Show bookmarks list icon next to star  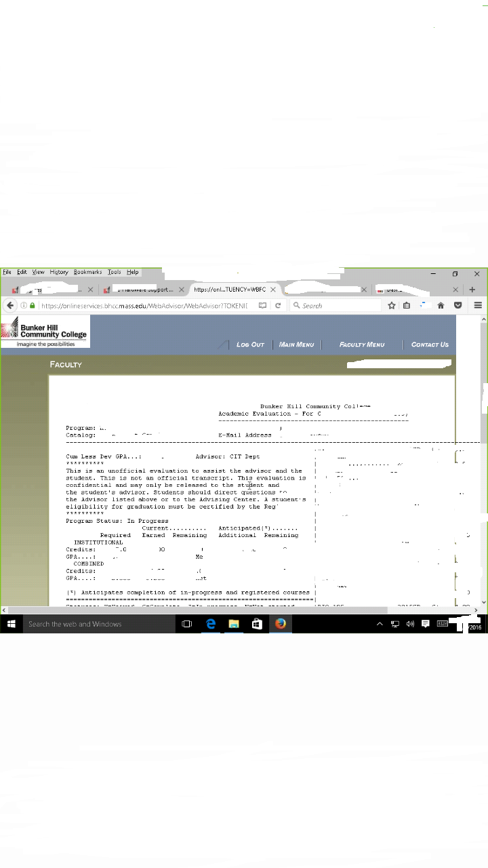coord(407,306)
